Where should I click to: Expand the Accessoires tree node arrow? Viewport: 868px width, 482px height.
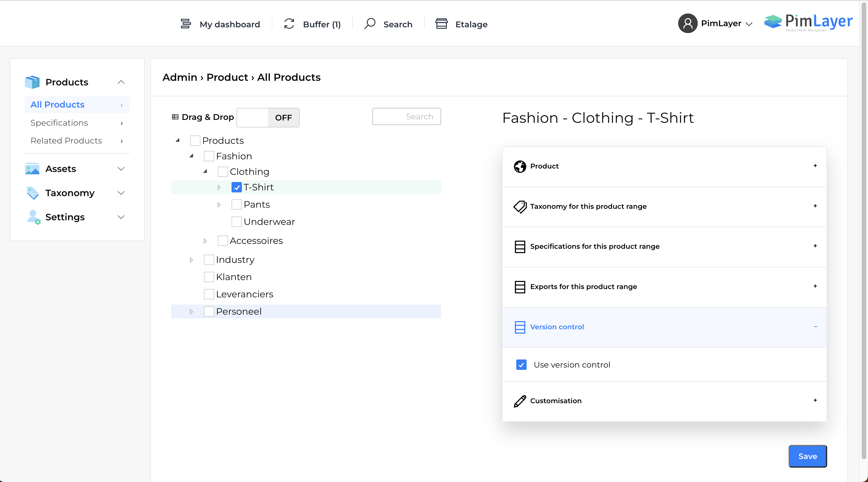click(x=205, y=241)
